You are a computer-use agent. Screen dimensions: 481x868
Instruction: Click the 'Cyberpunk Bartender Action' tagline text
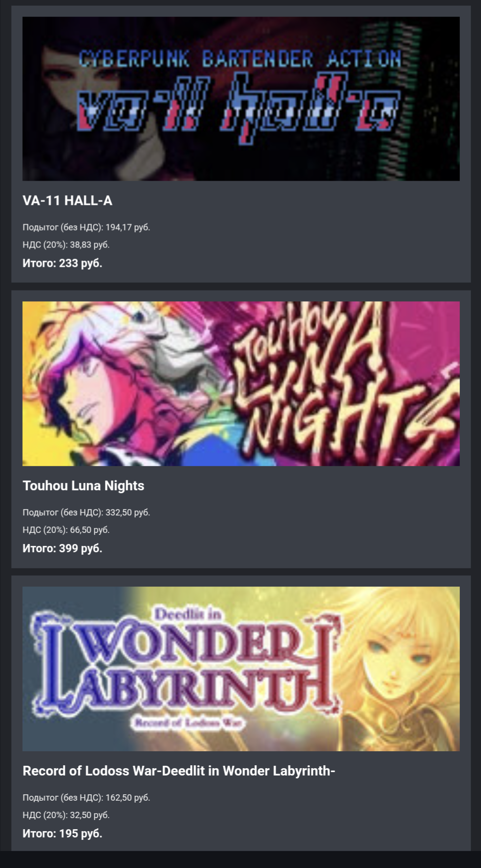click(x=240, y=59)
